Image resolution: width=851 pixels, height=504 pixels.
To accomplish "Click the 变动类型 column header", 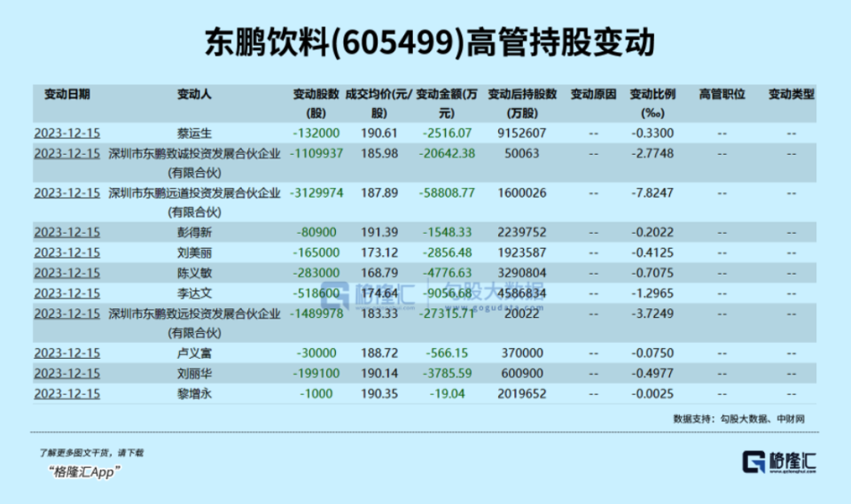I will 792,95.
